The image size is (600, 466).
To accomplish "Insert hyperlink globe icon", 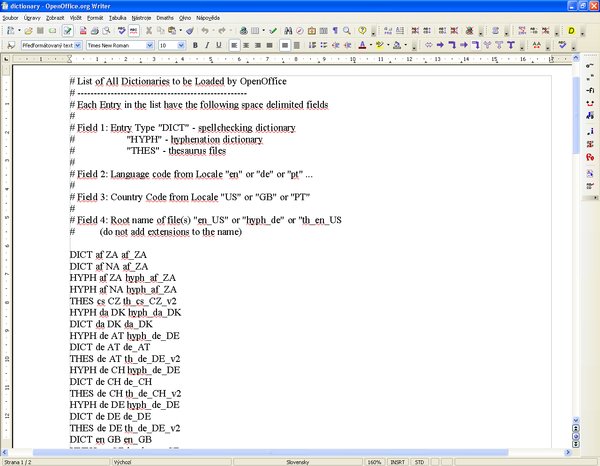I will point(243,31).
